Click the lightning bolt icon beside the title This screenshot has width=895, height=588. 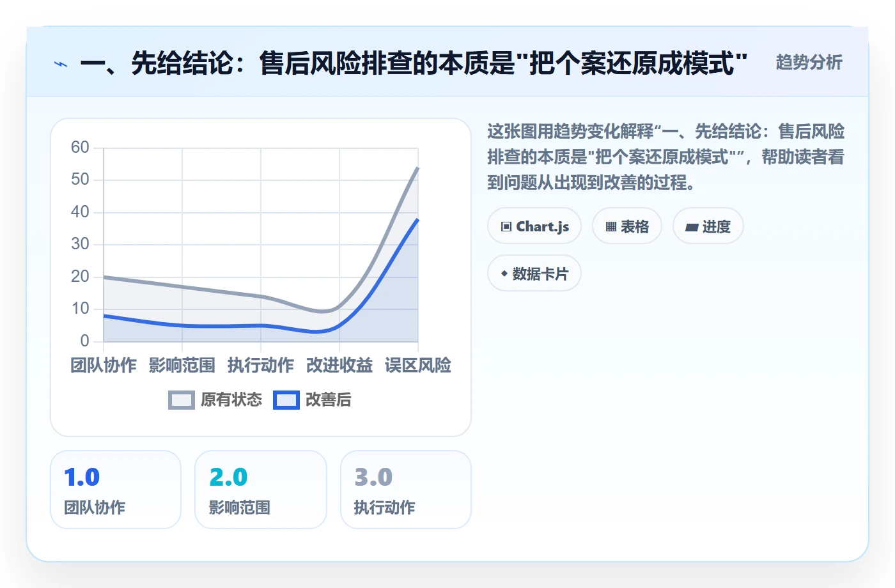coord(61,64)
